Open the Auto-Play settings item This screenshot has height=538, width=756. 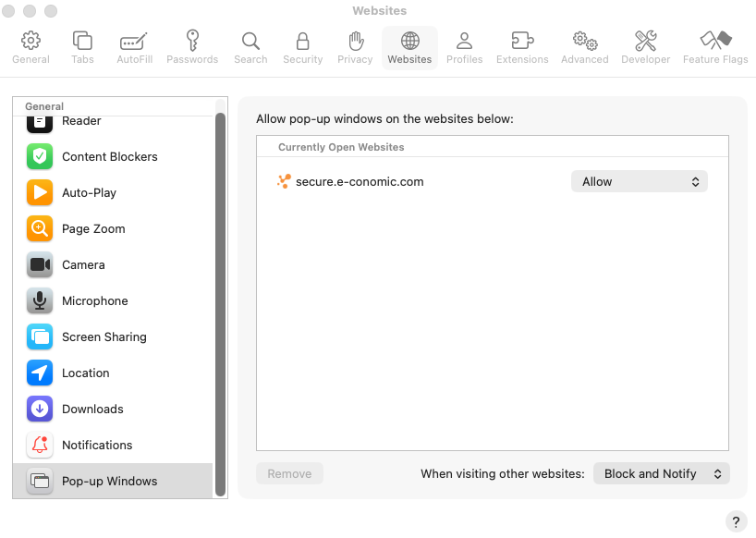(89, 192)
